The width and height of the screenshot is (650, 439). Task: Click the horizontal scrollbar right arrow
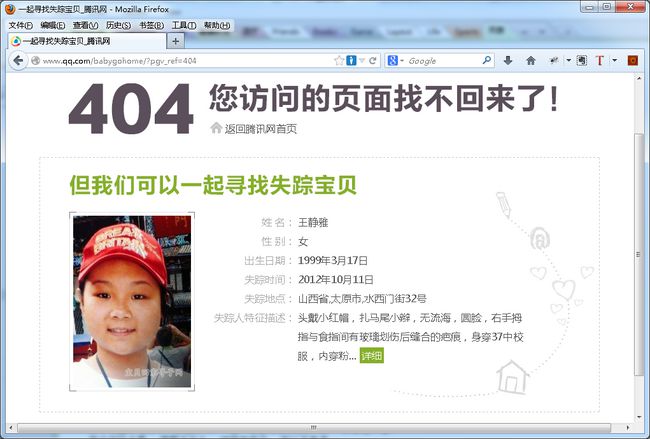coord(628,427)
